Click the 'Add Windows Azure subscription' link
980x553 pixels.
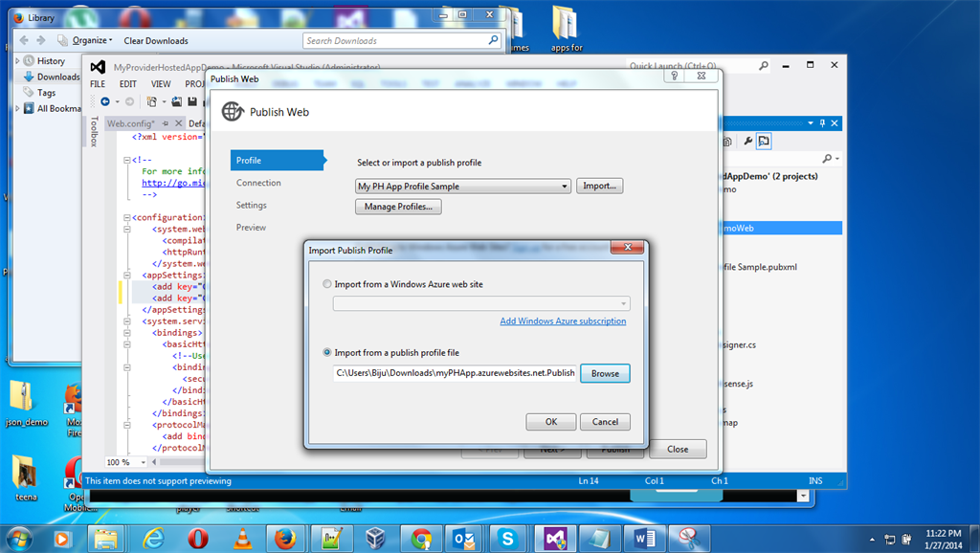pyautogui.click(x=563, y=321)
